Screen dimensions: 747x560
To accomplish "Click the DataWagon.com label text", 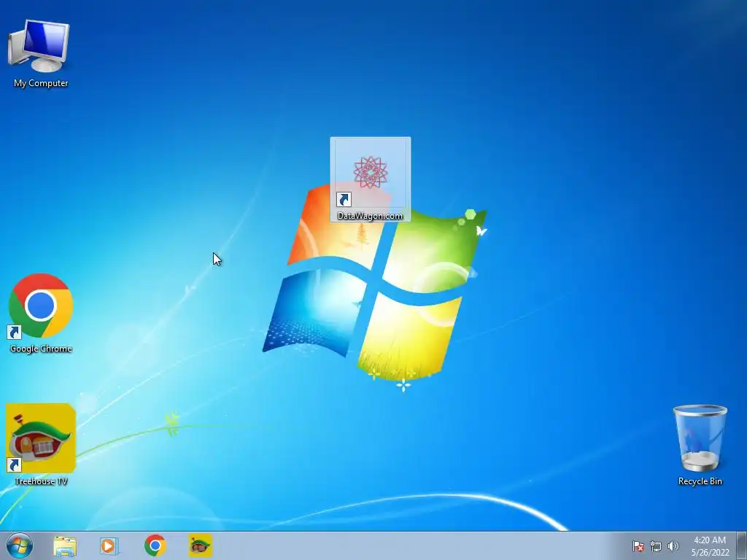I will [370, 216].
